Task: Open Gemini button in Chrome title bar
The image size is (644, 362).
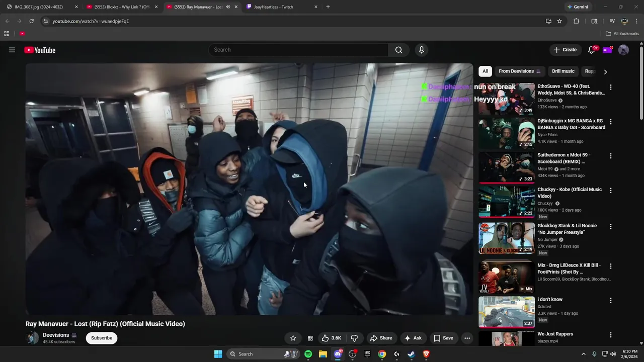Action: pos(578,7)
